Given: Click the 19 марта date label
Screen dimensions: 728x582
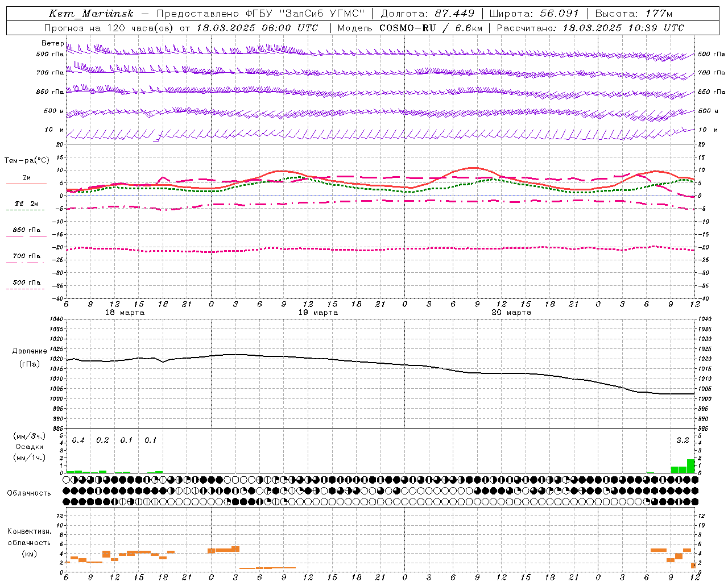Looking at the screenshot, I should [318, 313].
